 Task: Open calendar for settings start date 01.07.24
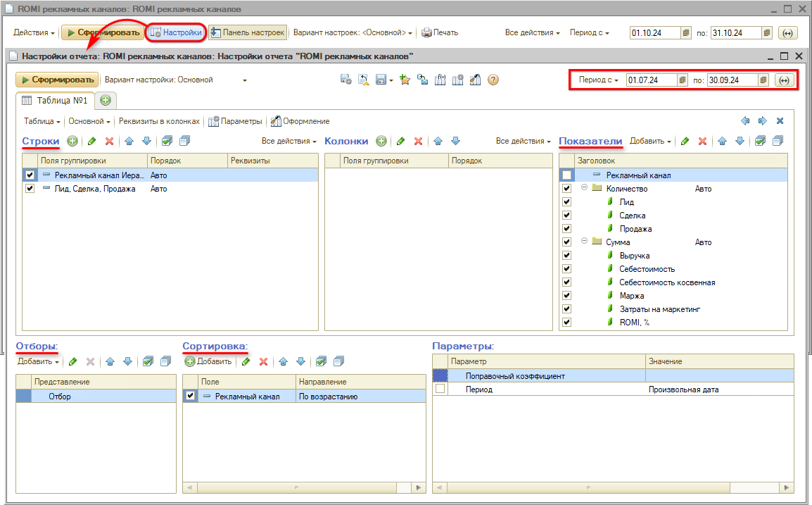pyautogui.click(x=683, y=80)
